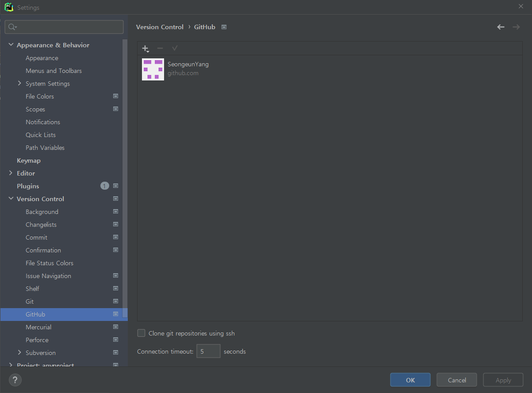Click the Apply button
Viewport: 532px width, 393px height.
coord(503,380)
